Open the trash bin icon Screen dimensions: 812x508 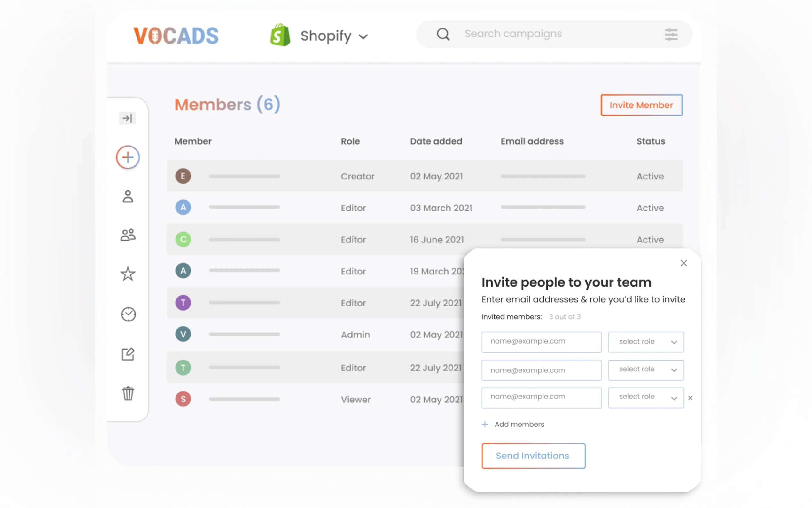[x=128, y=393]
